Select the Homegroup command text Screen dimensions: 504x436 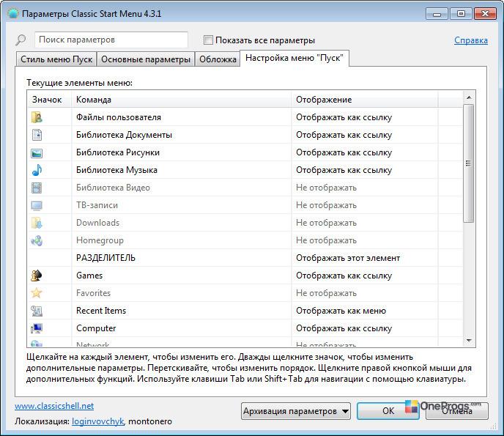click(100, 240)
